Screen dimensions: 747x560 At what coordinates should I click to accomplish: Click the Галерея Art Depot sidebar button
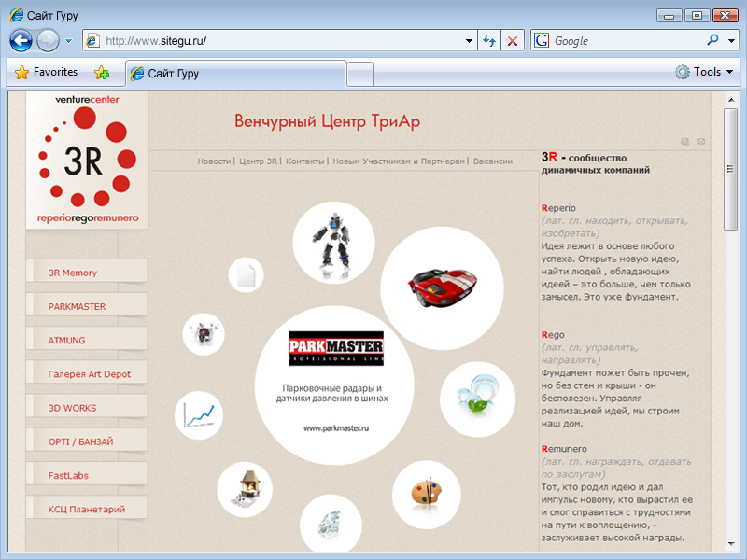[x=87, y=373]
